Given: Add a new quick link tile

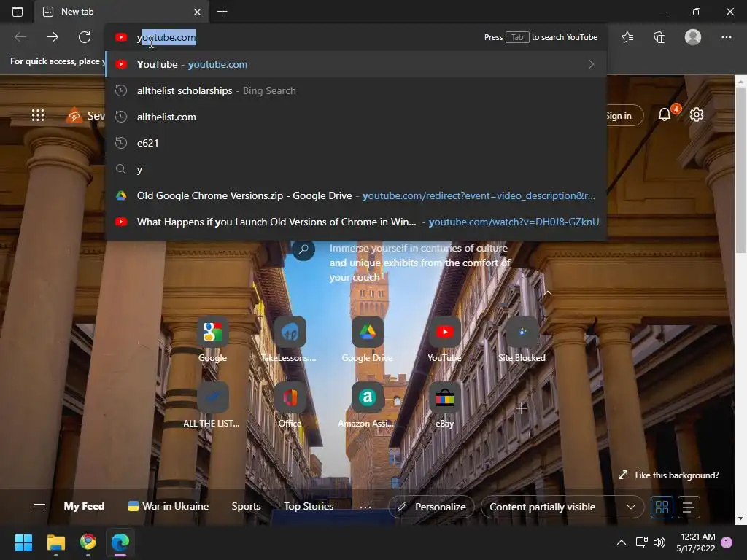Looking at the screenshot, I should coord(522,408).
